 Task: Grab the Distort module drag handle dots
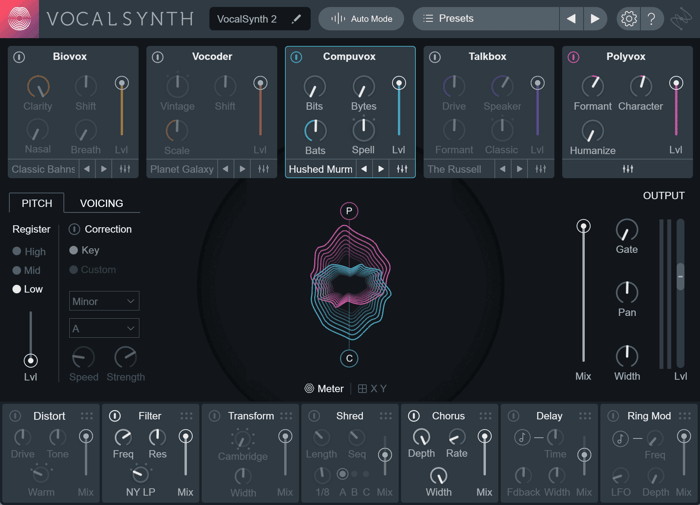[x=87, y=416]
